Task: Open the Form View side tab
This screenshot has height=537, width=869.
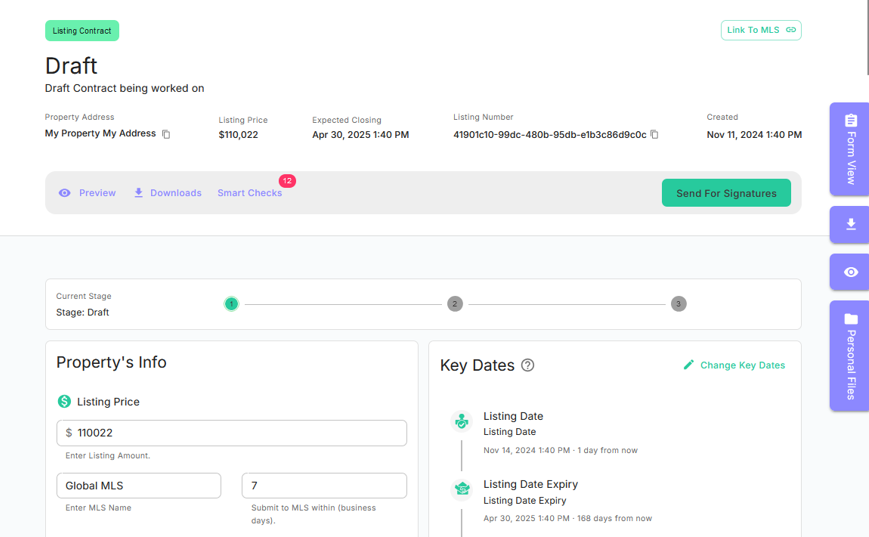Action: point(850,148)
